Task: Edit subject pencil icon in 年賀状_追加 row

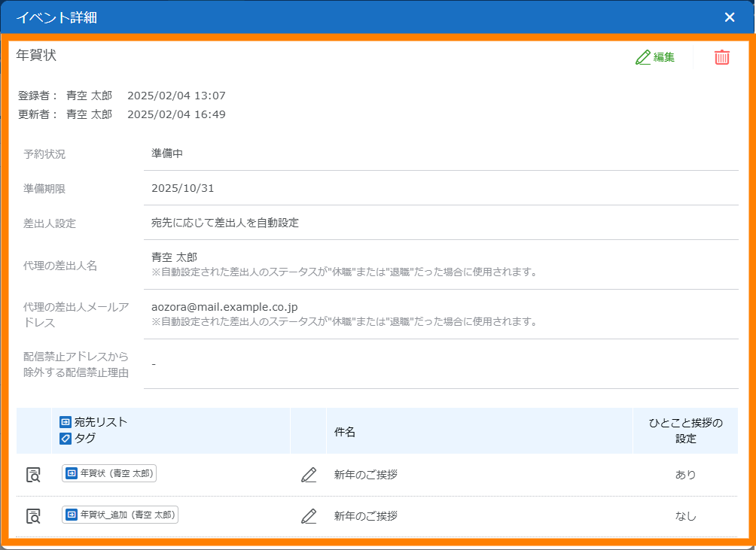Action: tap(309, 516)
